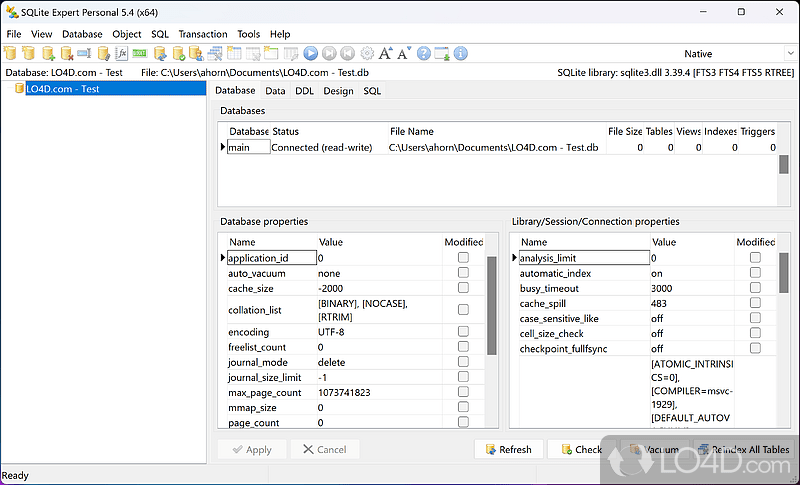The height and width of the screenshot is (485, 800).
Task: Open the Tools menu
Action: [x=248, y=34]
